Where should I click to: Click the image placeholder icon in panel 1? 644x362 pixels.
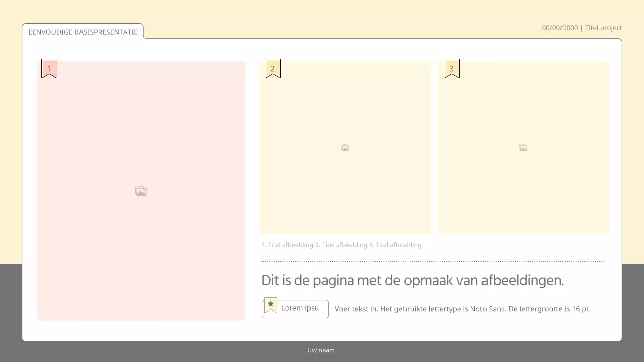(x=141, y=191)
